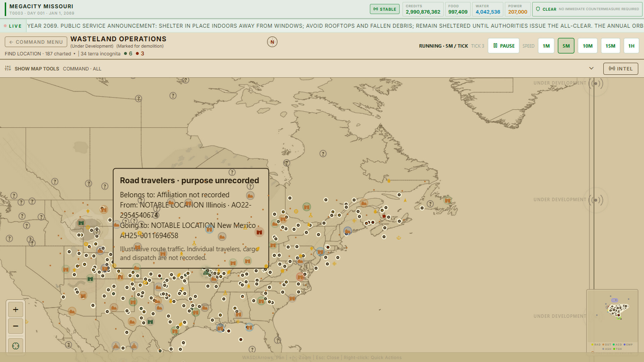Click the broadcast icon inside the INTEL button
Image resolution: width=644 pixels, height=362 pixels.
(612, 69)
